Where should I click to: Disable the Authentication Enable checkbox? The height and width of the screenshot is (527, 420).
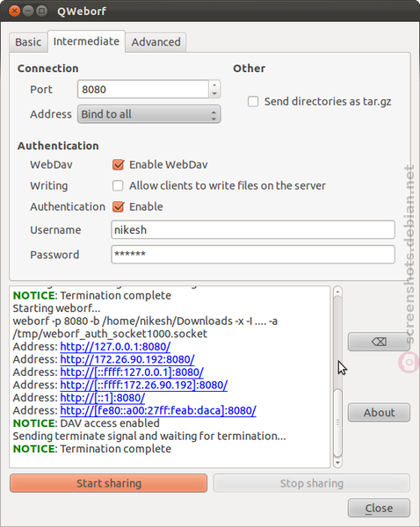coord(118,206)
